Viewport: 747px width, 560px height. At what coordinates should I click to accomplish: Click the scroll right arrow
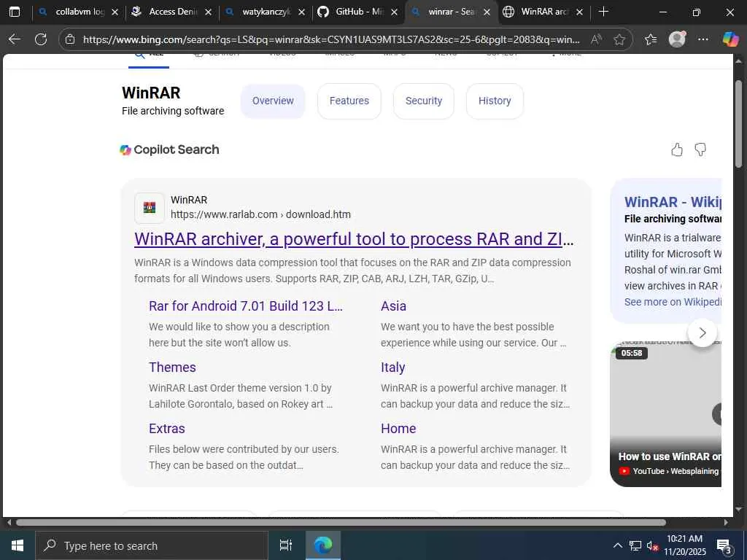click(726, 522)
